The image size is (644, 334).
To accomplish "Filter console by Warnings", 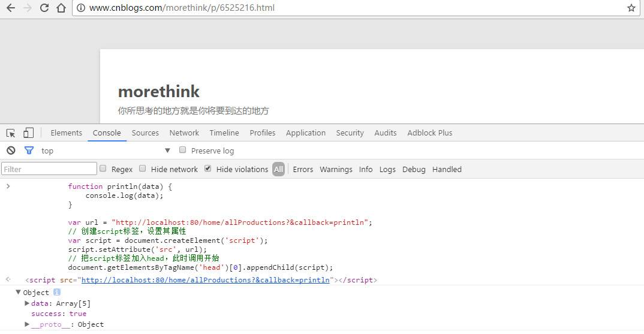I will [x=336, y=169].
